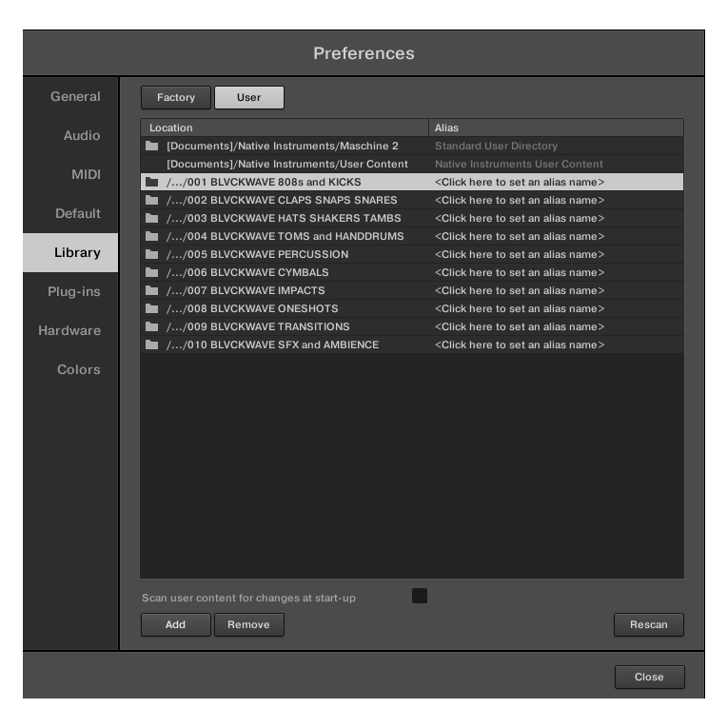Select the User library pane button
The height and width of the screenshot is (728, 728).
[x=248, y=97]
